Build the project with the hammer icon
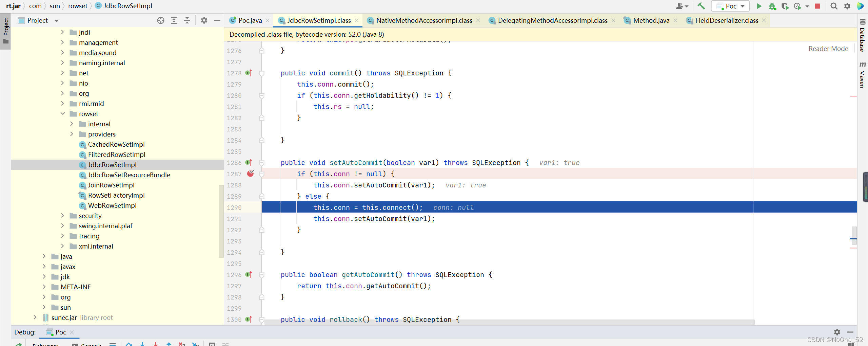This screenshot has width=868, height=346. click(701, 6)
